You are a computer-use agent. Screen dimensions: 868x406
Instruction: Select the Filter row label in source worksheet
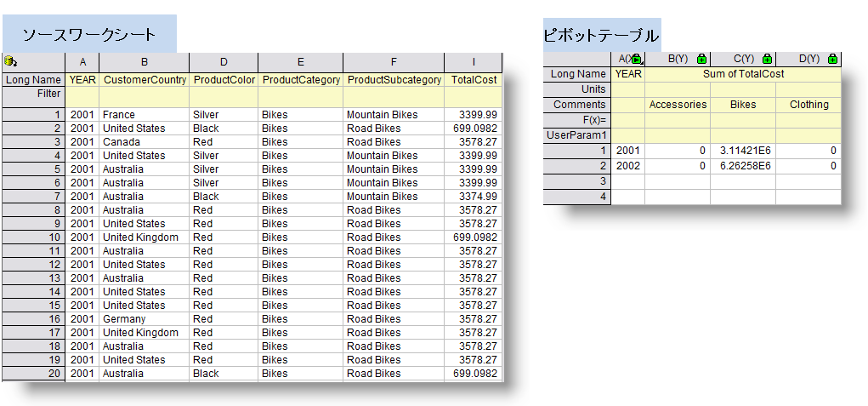tap(34, 97)
